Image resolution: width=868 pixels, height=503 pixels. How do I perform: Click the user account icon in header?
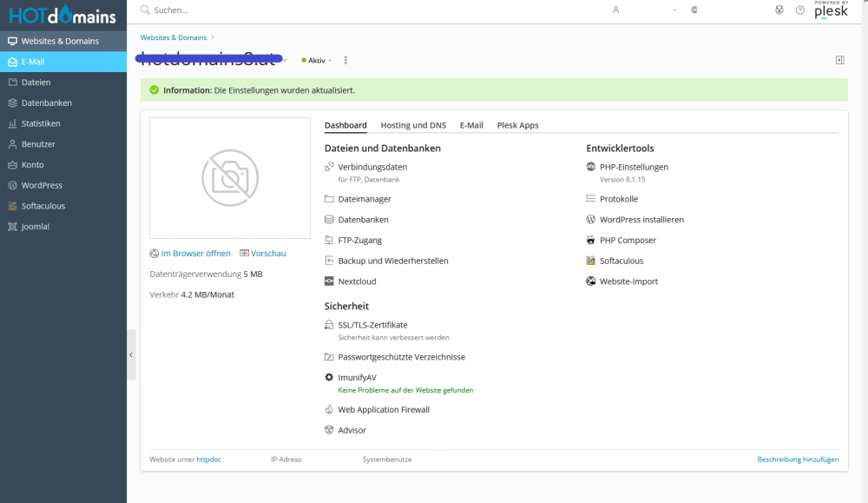tap(616, 10)
